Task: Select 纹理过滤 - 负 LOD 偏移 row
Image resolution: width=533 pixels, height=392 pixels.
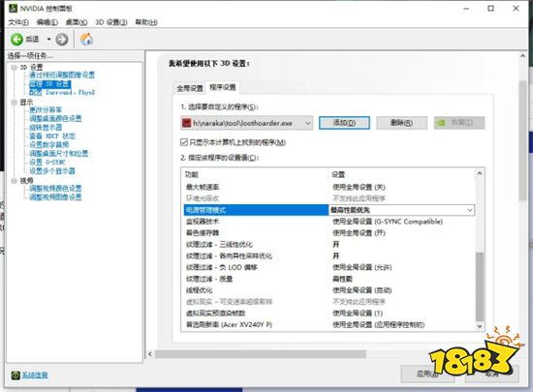Action: pos(329,267)
